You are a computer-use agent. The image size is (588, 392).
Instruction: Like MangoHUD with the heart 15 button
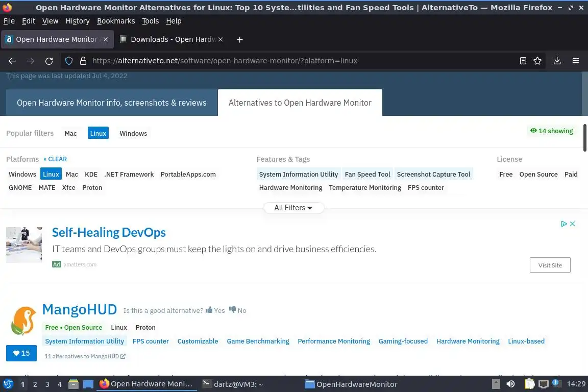coord(21,353)
